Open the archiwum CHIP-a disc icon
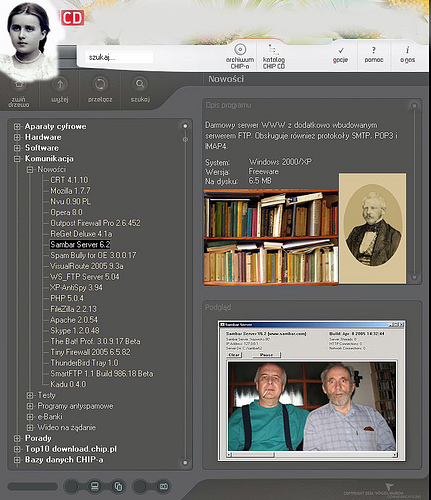Image resolution: width=431 pixels, height=500 pixels. point(239,50)
